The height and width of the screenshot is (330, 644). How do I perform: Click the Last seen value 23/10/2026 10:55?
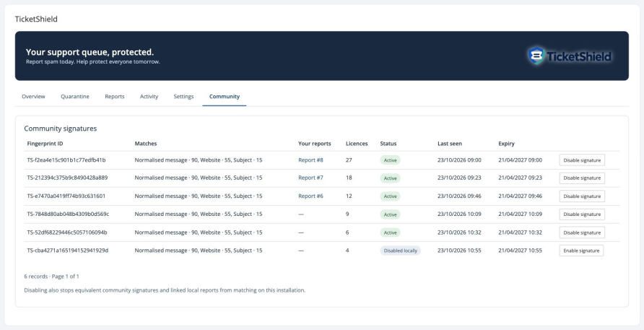pyautogui.click(x=460, y=251)
